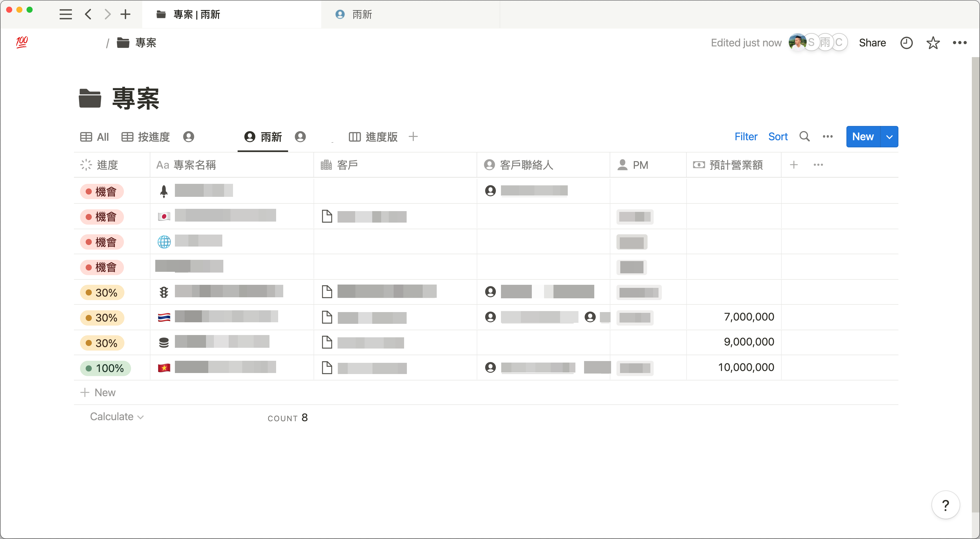Viewport: 980px width, 539px height.
Task: Click the blue New button
Action: pyautogui.click(x=863, y=137)
